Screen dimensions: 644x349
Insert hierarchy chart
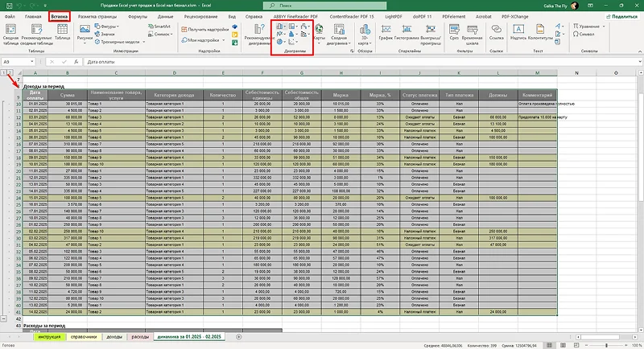(x=293, y=27)
